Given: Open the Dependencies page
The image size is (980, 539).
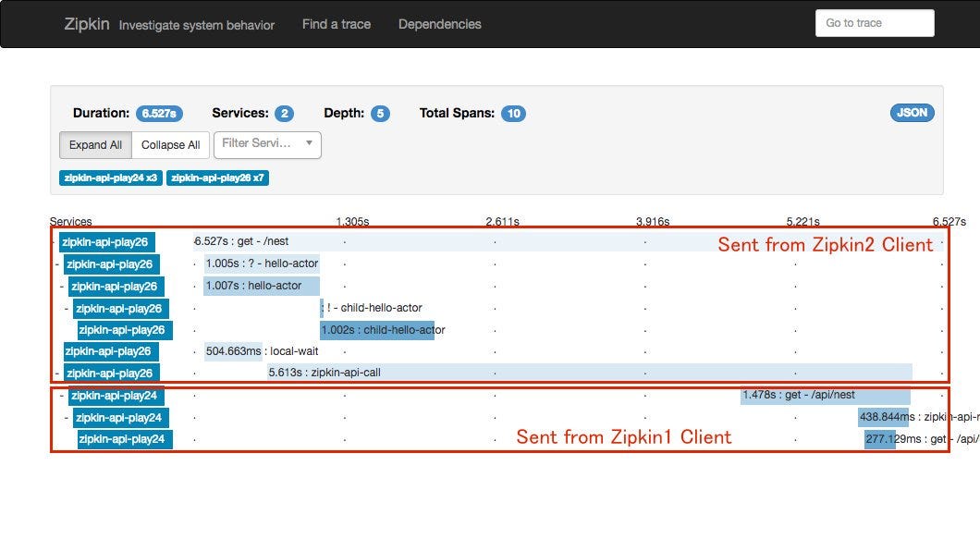Looking at the screenshot, I should (439, 24).
